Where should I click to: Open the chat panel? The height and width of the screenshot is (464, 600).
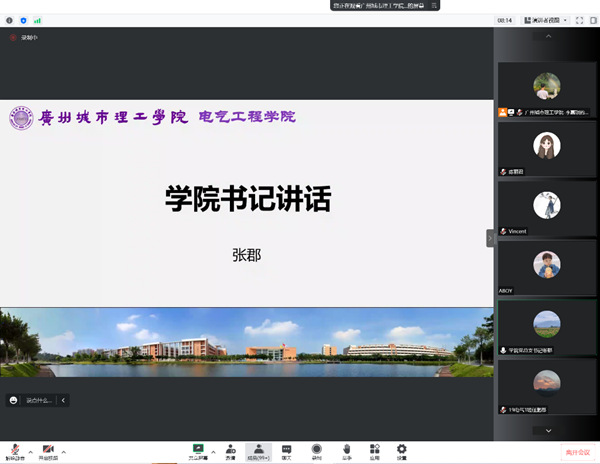(x=286, y=452)
